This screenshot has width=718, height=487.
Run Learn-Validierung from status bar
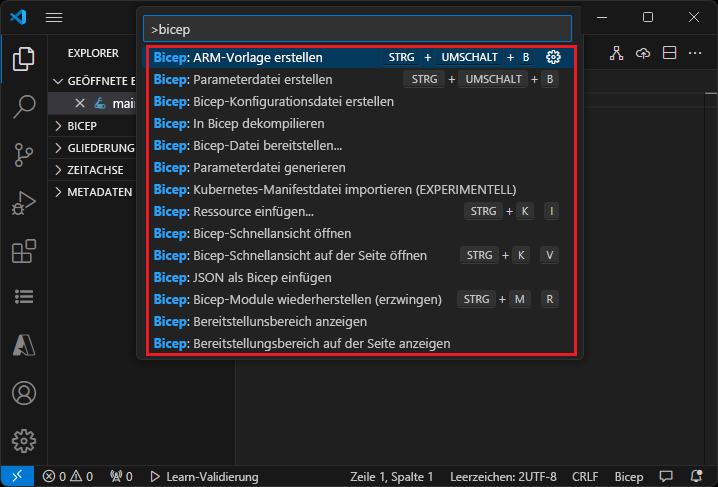(204, 476)
